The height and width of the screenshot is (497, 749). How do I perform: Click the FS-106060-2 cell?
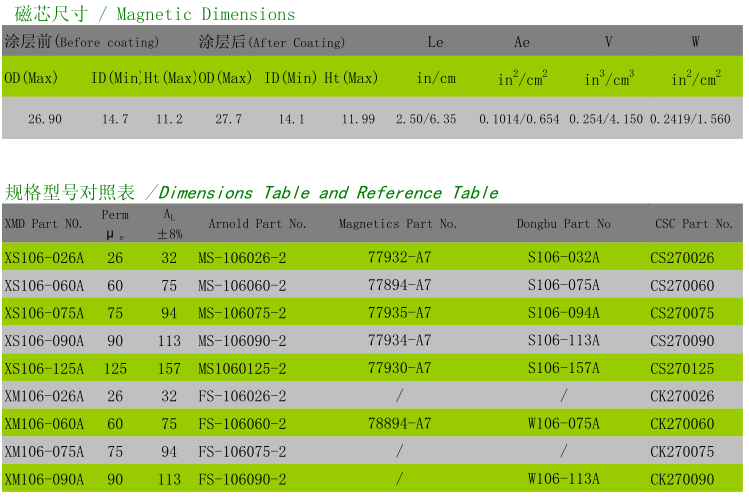tap(242, 424)
